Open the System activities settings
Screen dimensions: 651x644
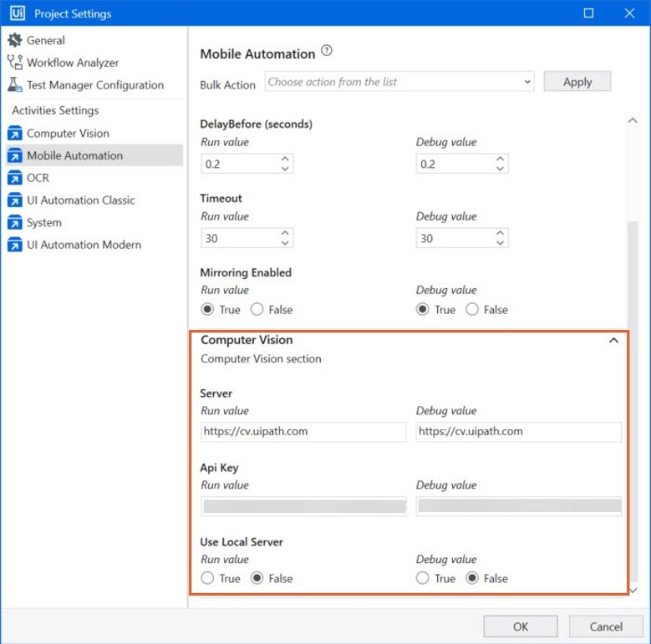tap(44, 222)
